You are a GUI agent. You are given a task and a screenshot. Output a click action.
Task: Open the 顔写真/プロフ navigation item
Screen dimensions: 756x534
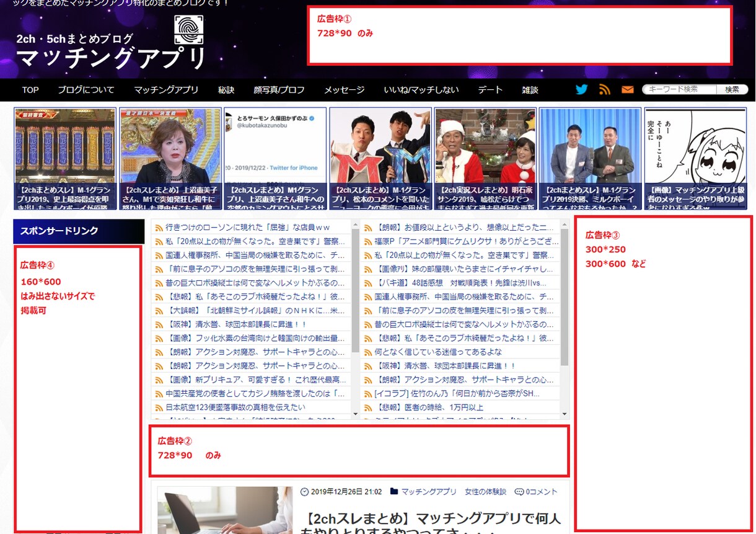[x=279, y=90]
